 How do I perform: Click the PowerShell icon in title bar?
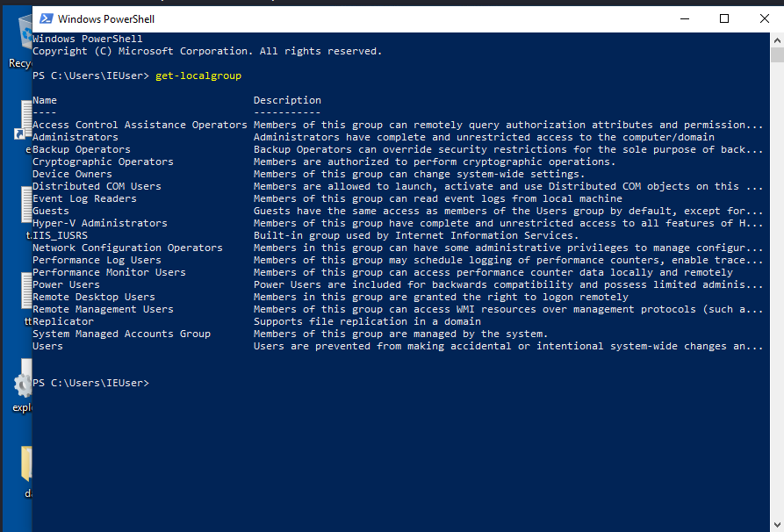(x=46, y=19)
